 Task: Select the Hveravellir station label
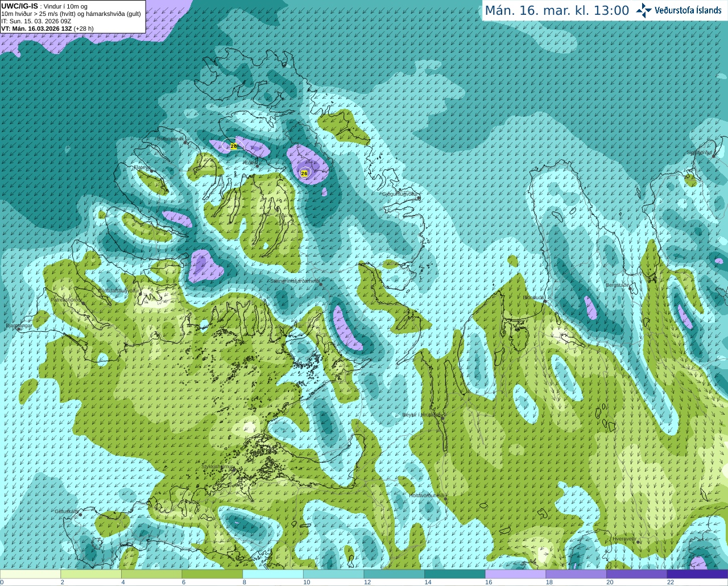point(624,539)
